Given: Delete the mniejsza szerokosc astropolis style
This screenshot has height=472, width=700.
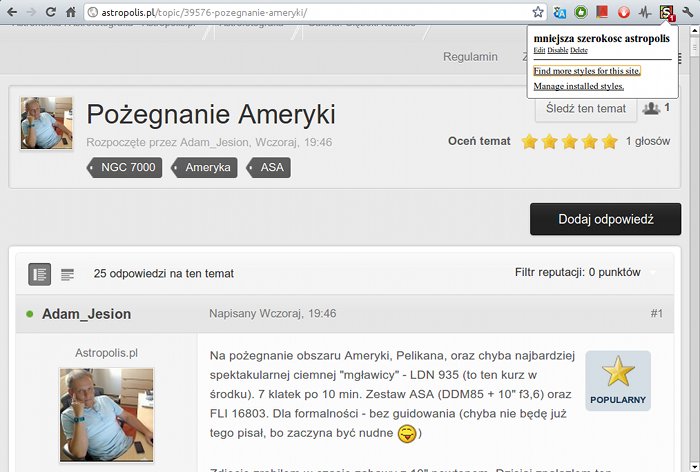Looking at the screenshot, I should click(579, 50).
